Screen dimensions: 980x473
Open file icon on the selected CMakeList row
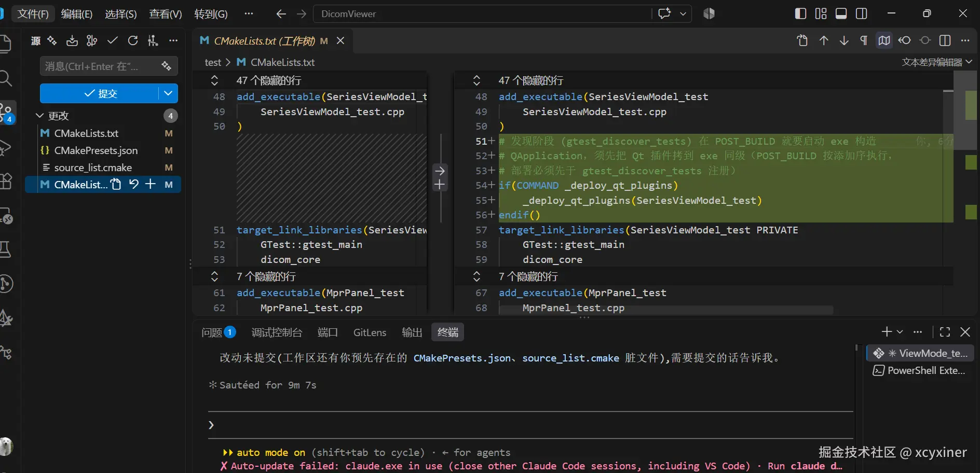pyautogui.click(x=116, y=184)
